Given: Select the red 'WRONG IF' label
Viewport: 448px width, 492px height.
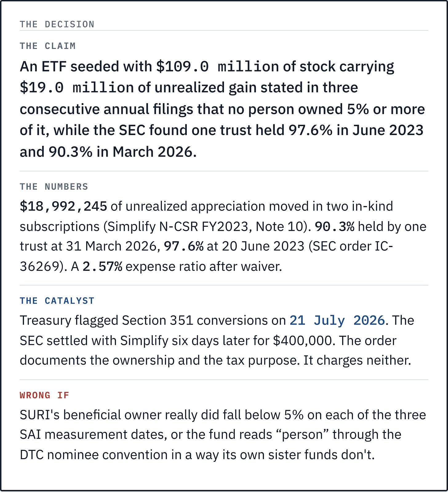Looking at the screenshot, I should 44,395.
